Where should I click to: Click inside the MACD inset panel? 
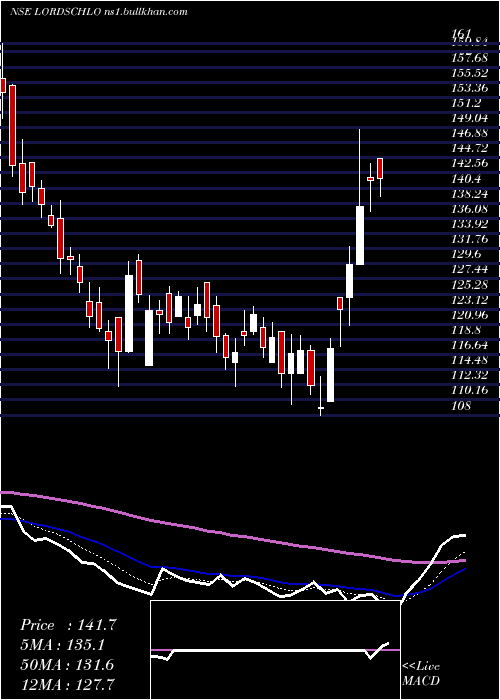point(275,650)
